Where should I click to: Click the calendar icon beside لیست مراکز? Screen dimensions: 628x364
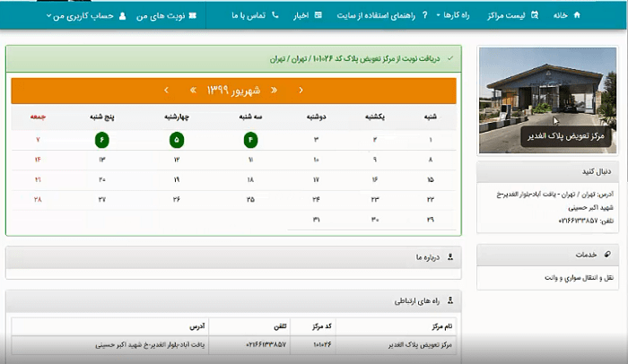[x=535, y=15]
